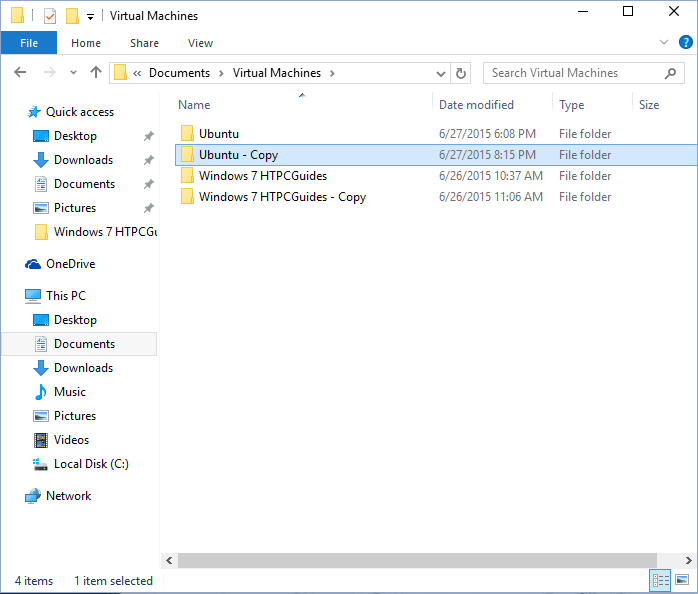Open the Customize Quick Access Toolbar dropdown
698x594 pixels.
pyautogui.click(x=90, y=17)
